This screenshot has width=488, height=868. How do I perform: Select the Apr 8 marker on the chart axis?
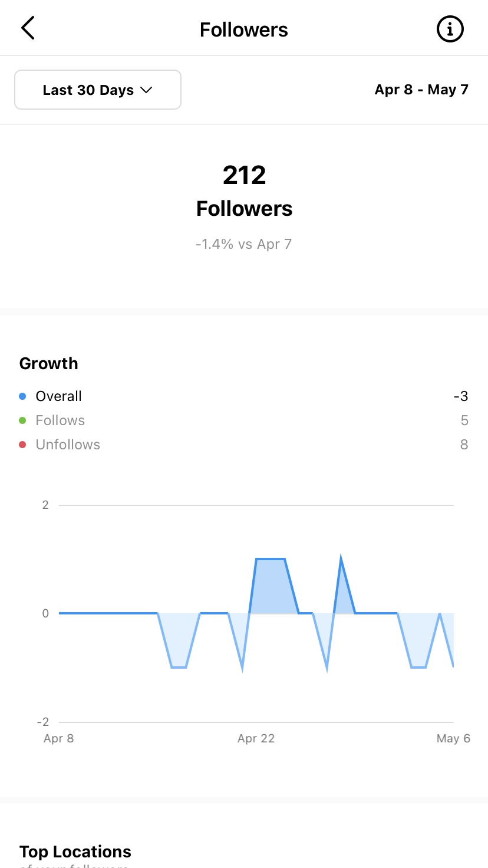click(58, 738)
